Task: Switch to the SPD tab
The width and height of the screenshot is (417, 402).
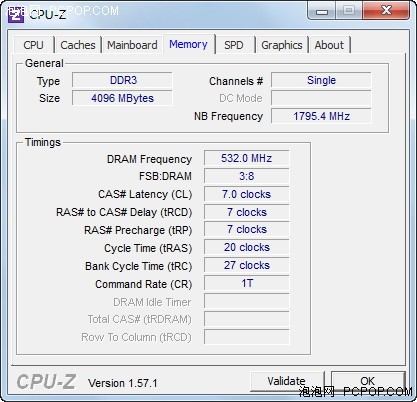Action: point(234,45)
